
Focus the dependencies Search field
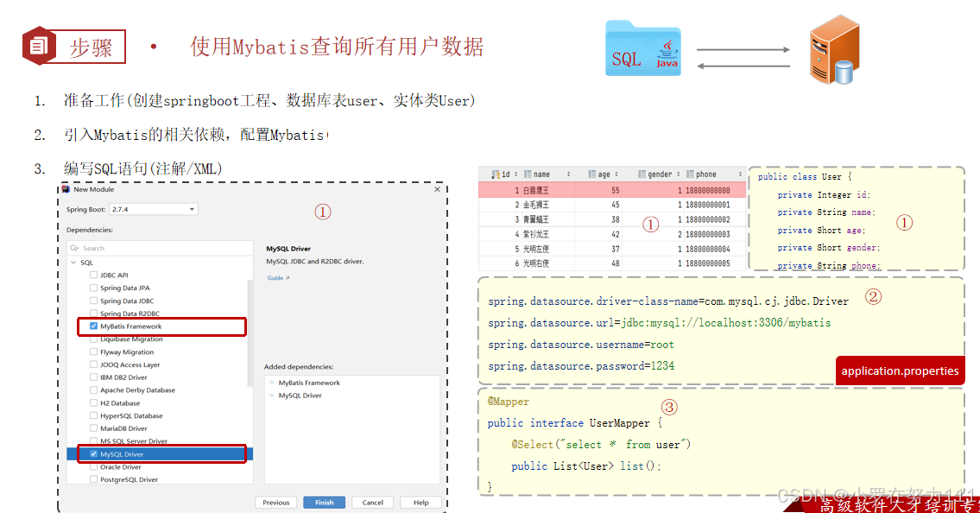(160, 248)
